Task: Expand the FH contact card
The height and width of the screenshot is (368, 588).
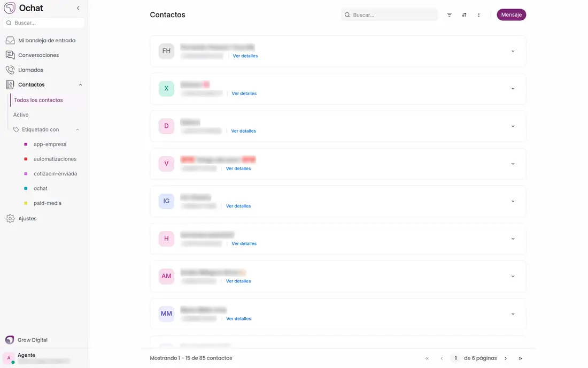Action: click(x=513, y=51)
